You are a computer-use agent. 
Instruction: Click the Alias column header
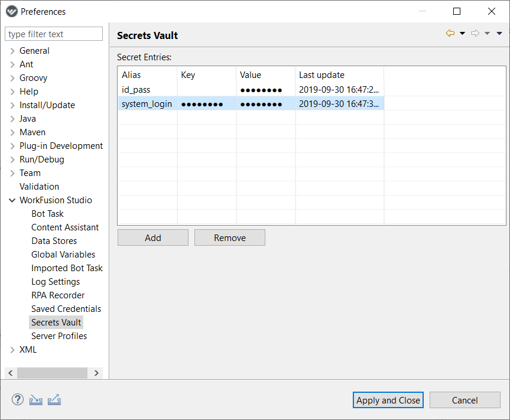[x=147, y=75]
